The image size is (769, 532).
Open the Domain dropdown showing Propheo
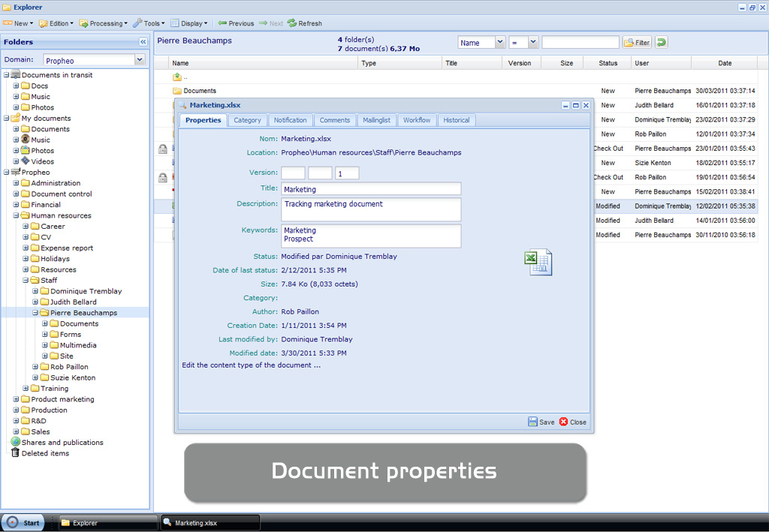[139, 60]
